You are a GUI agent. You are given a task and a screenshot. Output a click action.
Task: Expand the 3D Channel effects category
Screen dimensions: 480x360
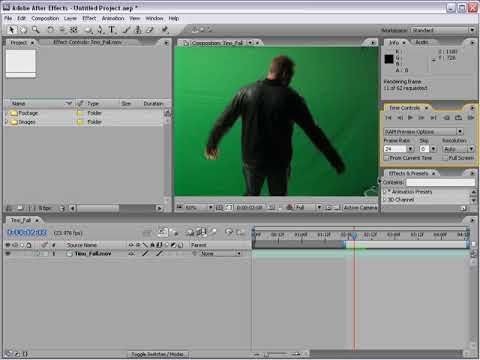[x=385, y=200]
